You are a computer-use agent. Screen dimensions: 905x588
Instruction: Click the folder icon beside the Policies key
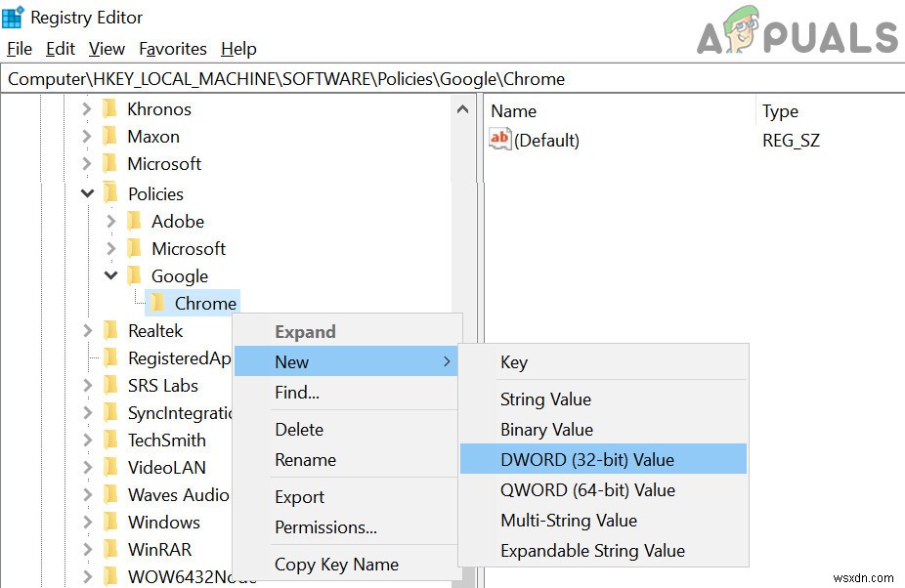[110, 193]
